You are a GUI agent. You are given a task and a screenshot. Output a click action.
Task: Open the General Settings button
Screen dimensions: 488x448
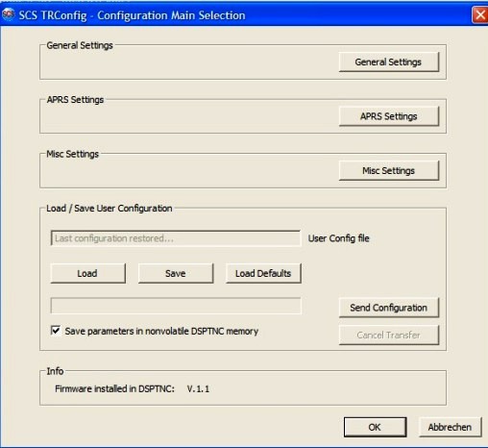(x=389, y=62)
